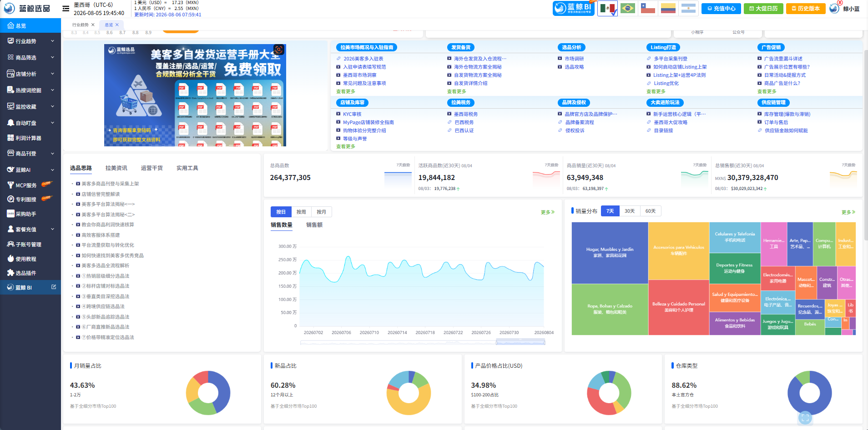Open 子账号管理 in sidebar
868x430 pixels.
tap(30, 244)
